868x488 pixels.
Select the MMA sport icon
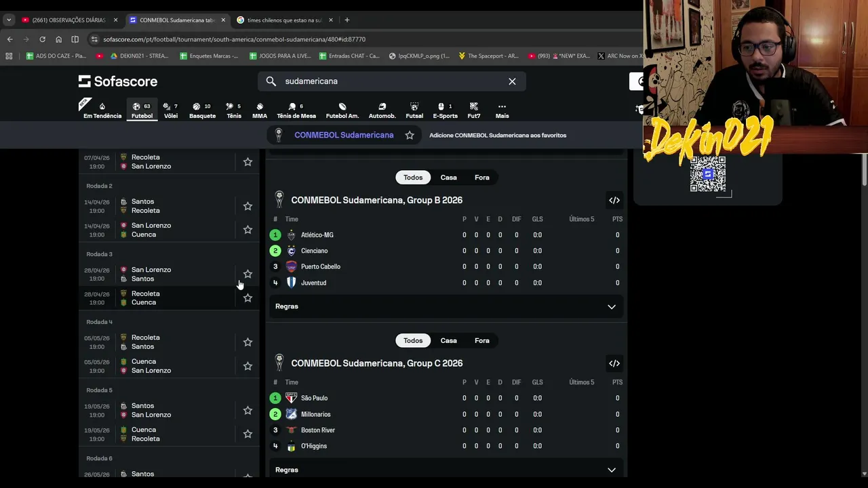coord(260,110)
